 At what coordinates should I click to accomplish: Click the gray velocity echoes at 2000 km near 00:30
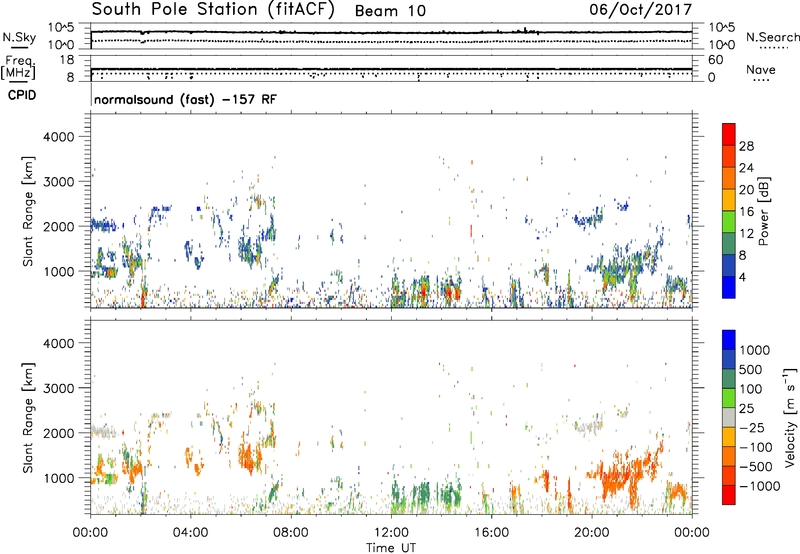coord(103,431)
